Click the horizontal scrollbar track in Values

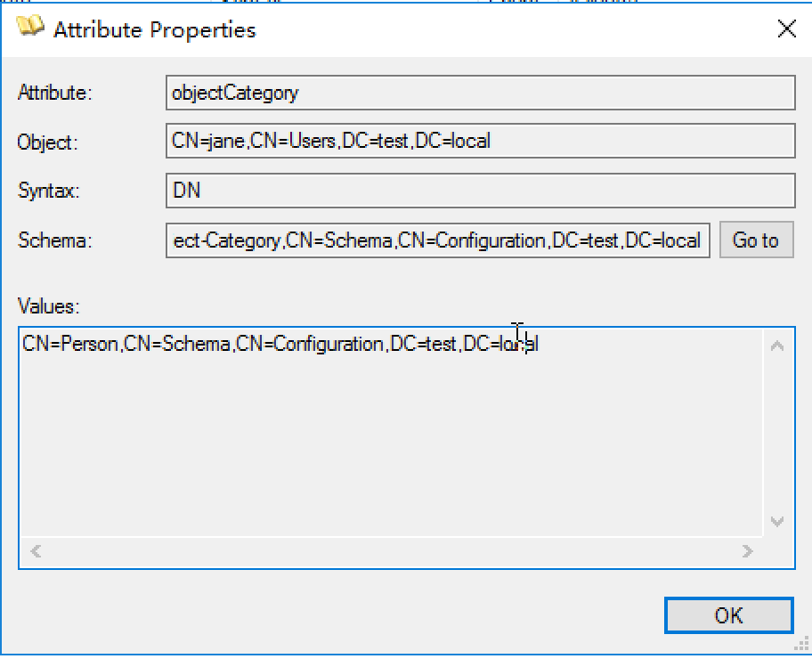(x=392, y=552)
